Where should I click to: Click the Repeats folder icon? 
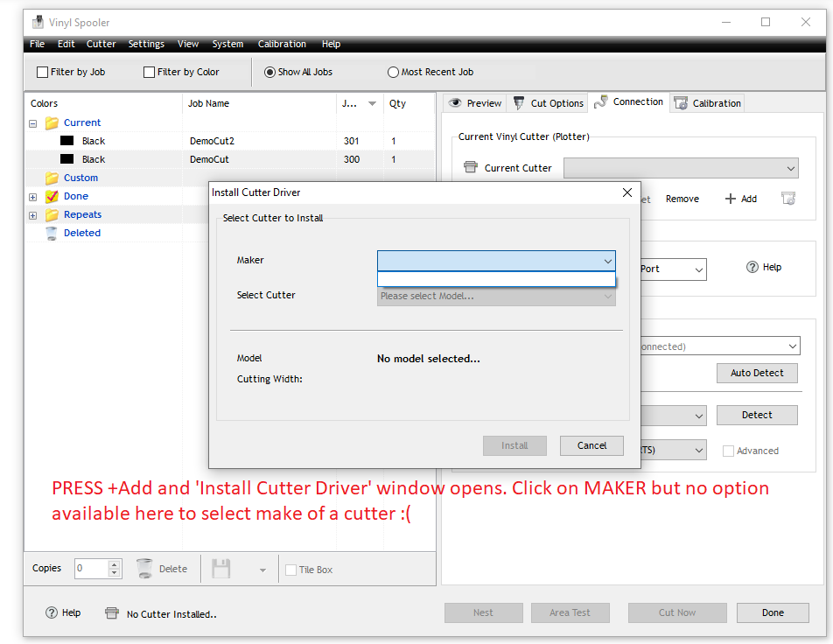[52, 214]
